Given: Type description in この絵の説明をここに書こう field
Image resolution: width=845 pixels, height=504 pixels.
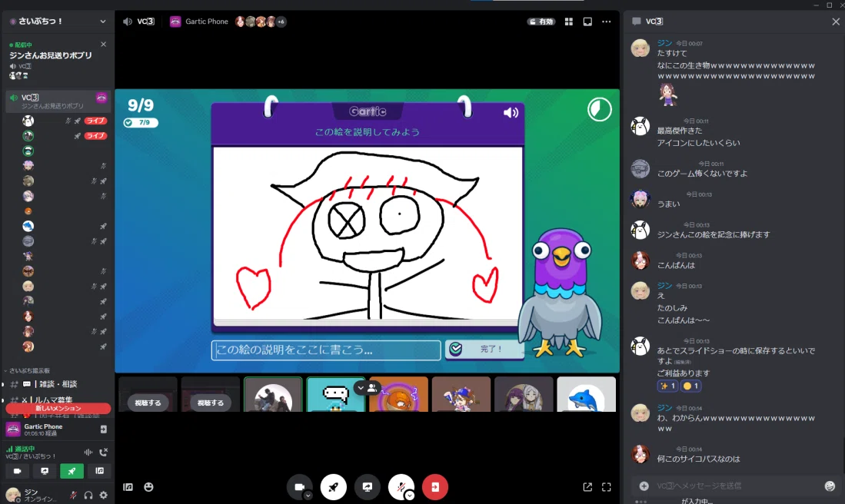Looking at the screenshot, I should (x=326, y=350).
